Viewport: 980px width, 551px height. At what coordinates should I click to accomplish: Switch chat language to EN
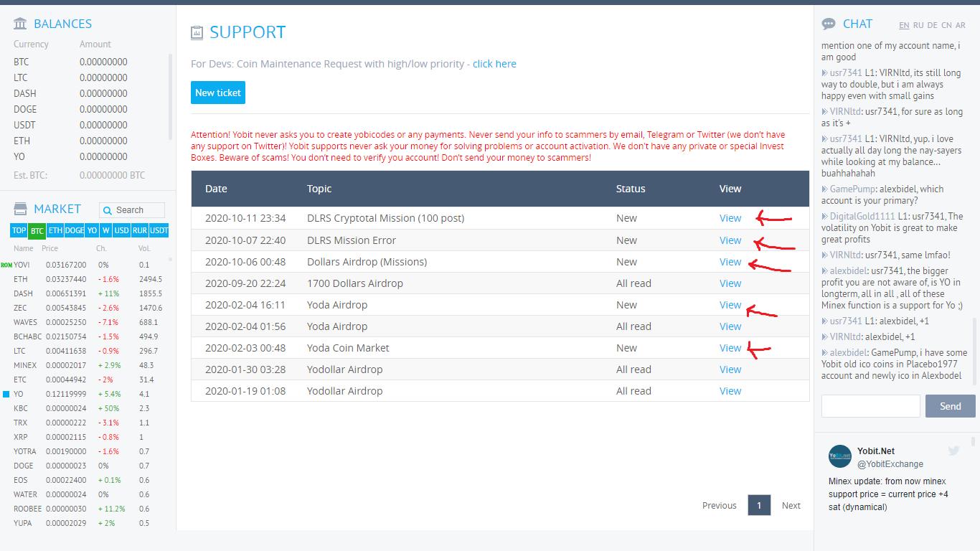[904, 25]
